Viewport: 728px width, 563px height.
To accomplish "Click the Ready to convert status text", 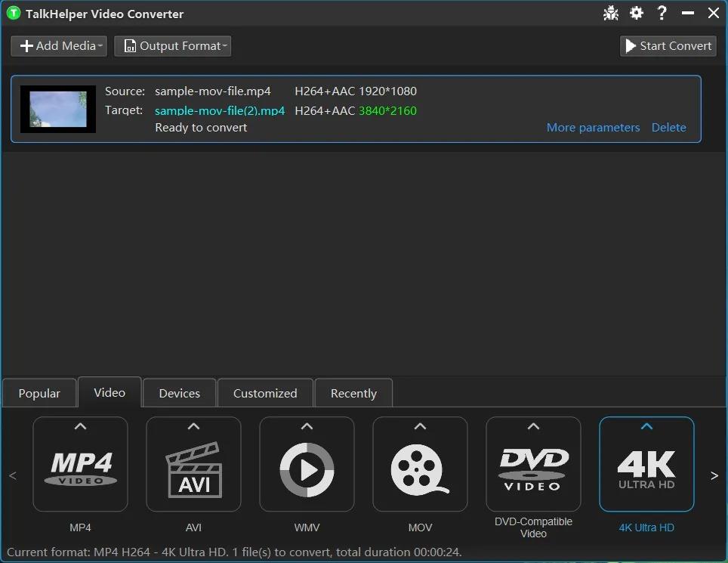I will 201,127.
